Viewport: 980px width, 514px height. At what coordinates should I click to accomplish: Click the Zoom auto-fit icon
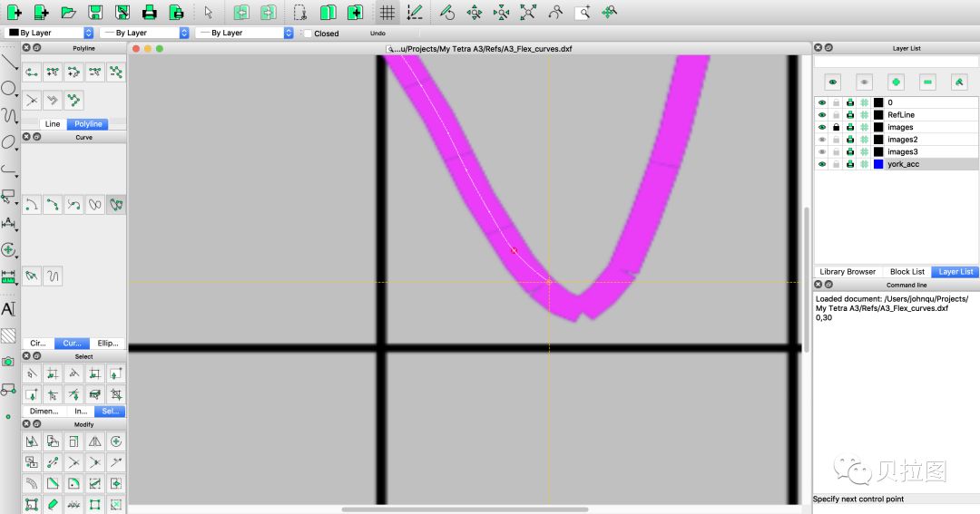(x=528, y=12)
